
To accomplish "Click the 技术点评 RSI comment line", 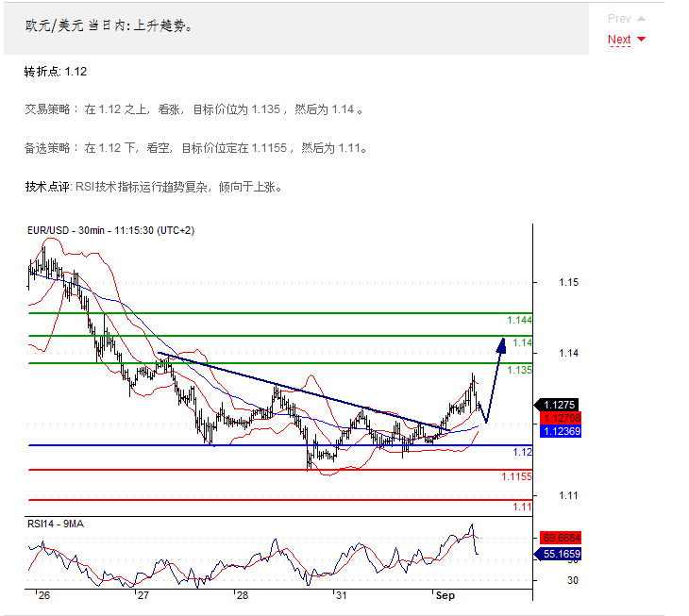I will [153, 187].
